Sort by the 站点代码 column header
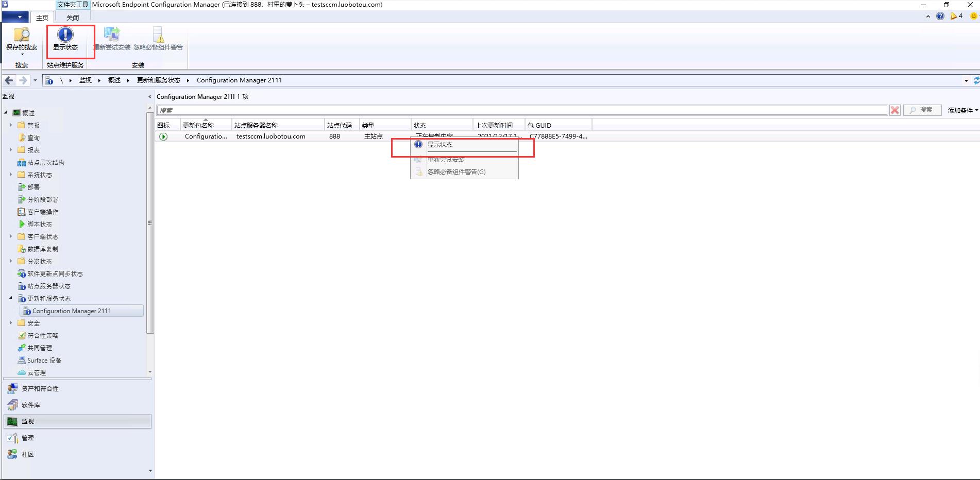 coord(342,125)
